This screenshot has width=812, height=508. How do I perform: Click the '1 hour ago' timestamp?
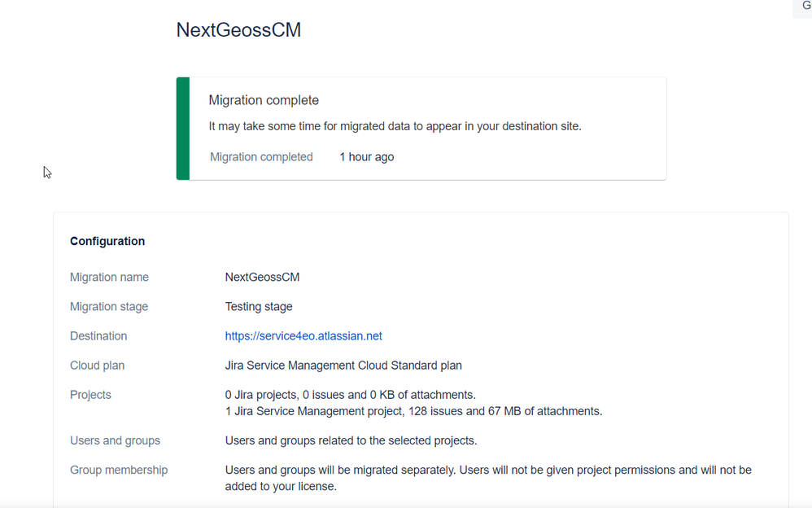366,157
